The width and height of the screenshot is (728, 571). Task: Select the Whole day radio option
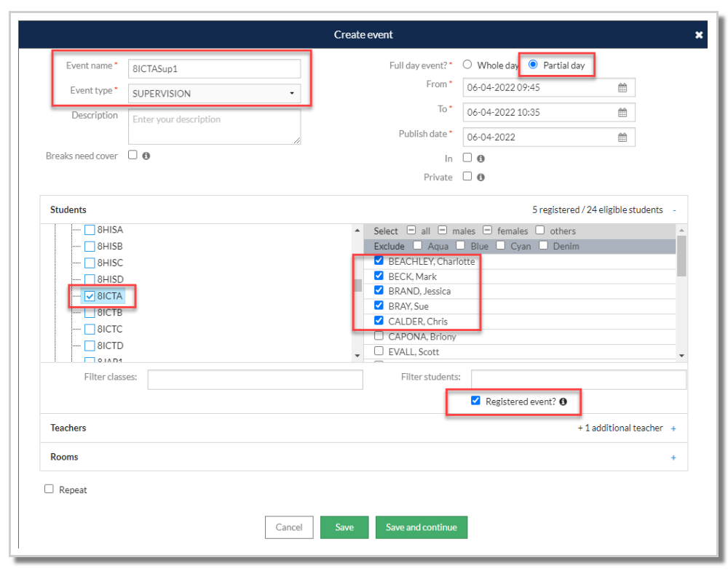tap(467, 65)
